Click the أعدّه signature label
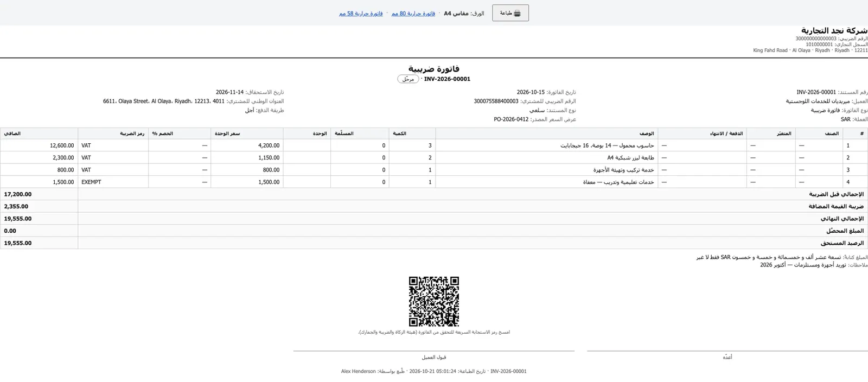 coord(727,357)
